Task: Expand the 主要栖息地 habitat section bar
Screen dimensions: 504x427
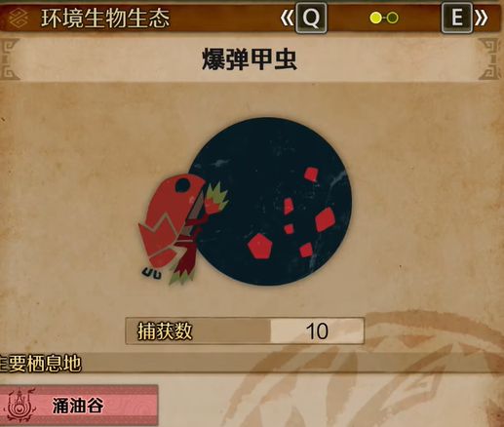Action: point(252,363)
